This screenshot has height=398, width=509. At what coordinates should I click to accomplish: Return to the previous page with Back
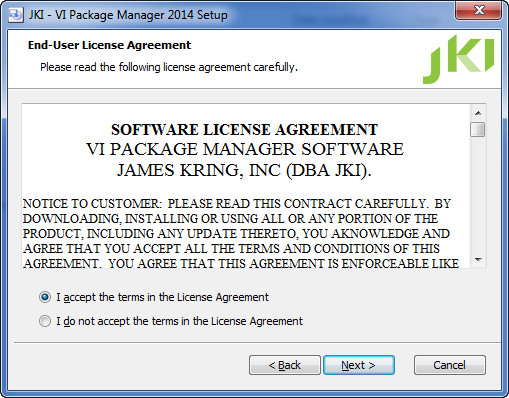click(285, 365)
